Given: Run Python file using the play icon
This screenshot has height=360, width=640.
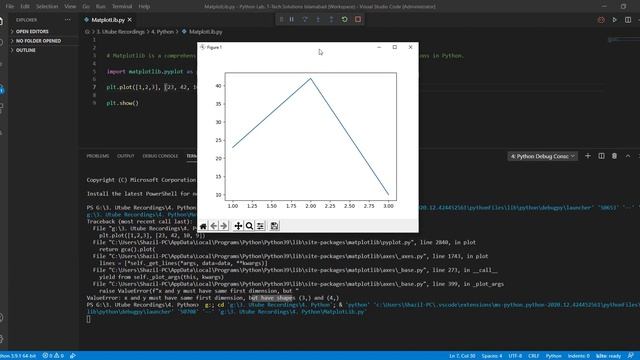Looking at the screenshot, I should click(x=614, y=20).
